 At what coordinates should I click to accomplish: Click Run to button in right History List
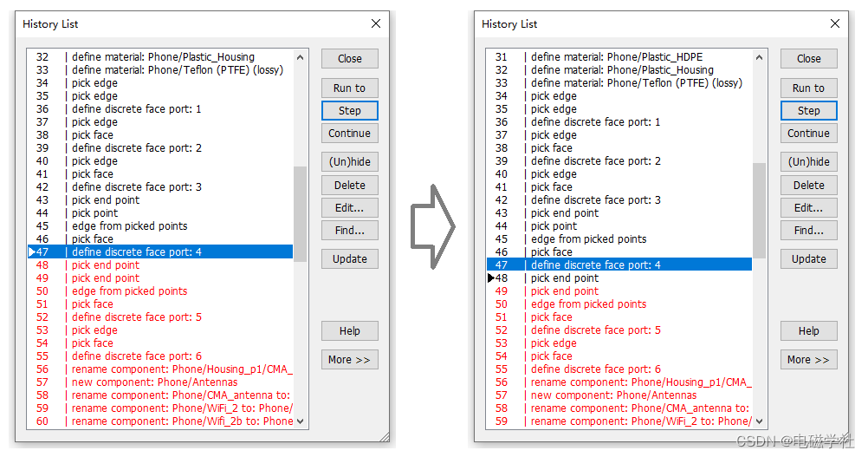(x=809, y=88)
